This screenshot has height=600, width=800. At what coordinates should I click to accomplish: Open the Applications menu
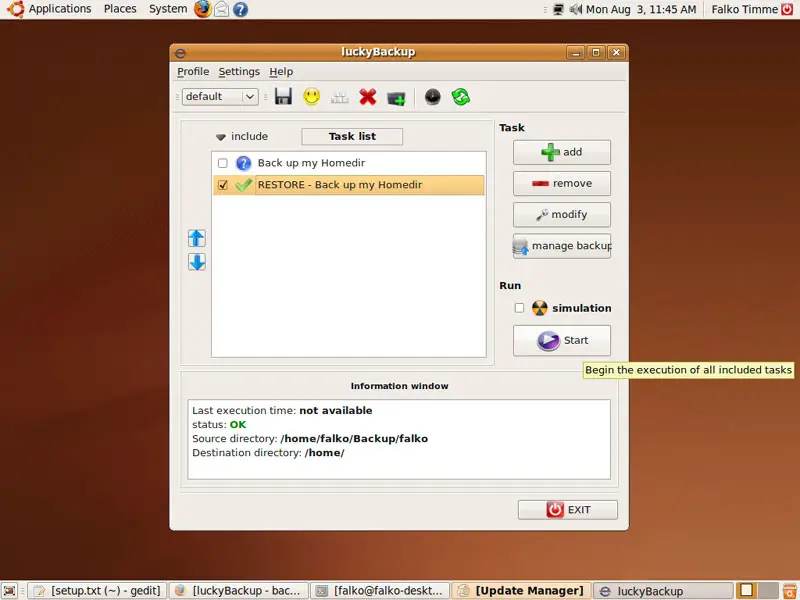tap(60, 9)
